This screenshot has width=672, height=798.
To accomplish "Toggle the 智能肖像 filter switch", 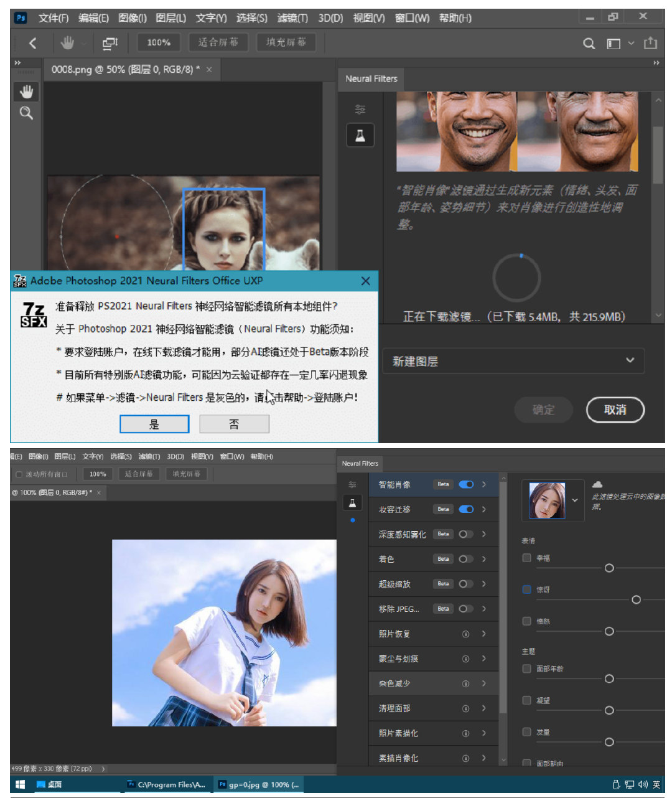I will point(466,484).
